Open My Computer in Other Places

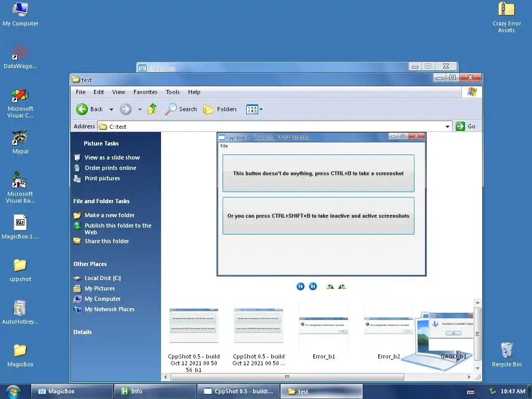[102, 299]
